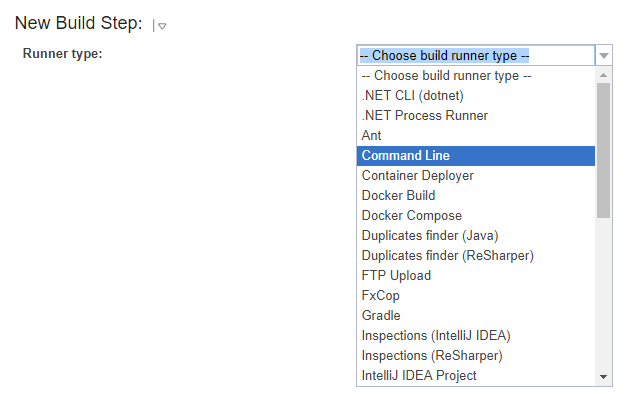Expand the runner type combo box arrow

coord(603,55)
